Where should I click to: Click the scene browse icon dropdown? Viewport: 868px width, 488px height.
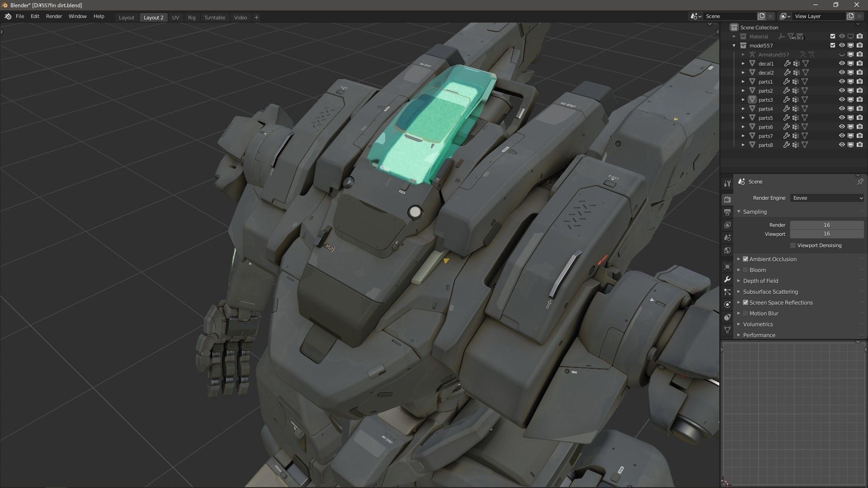(x=696, y=16)
